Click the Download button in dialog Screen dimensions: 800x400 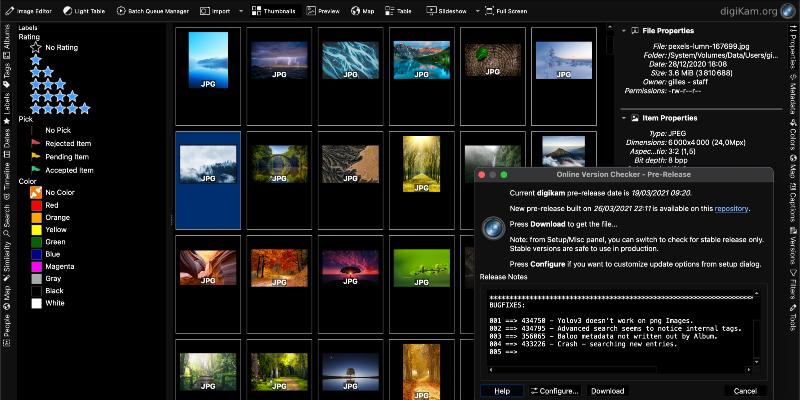click(x=607, y=391)
